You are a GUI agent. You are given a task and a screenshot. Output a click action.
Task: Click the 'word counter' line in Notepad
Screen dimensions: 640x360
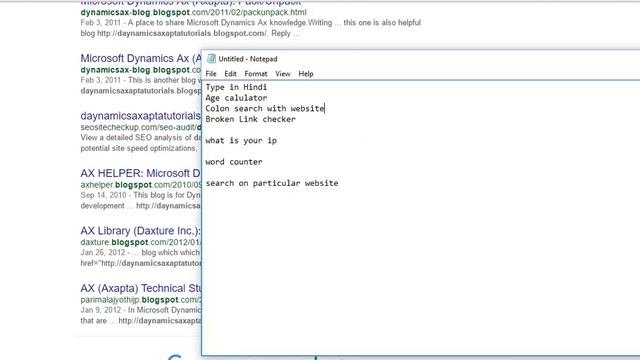(x=233, y=162)
